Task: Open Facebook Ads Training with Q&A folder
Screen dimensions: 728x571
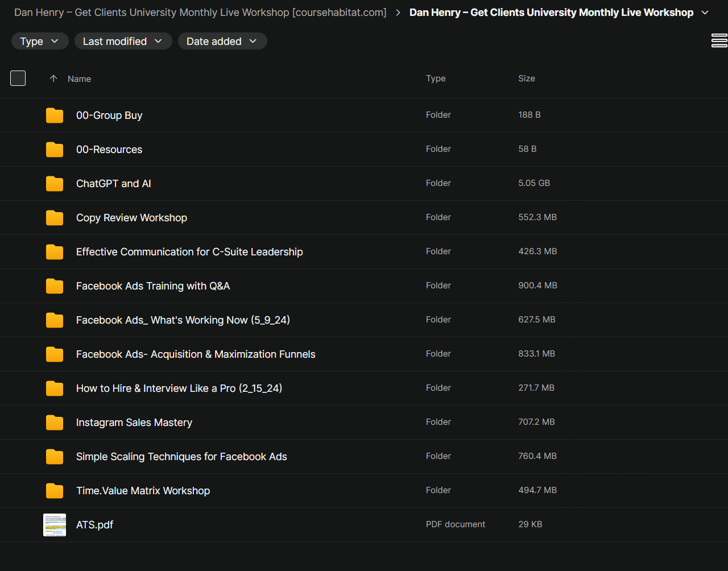Action: (153, 286)
